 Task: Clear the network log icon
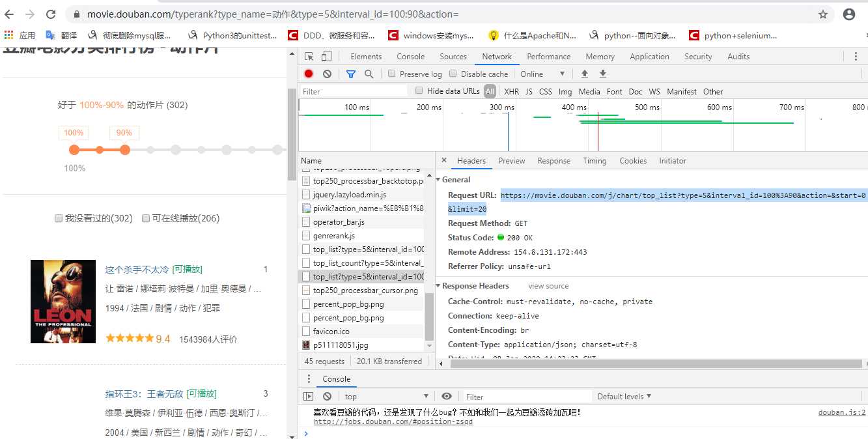pyautogui.click(x=327, y=74)
